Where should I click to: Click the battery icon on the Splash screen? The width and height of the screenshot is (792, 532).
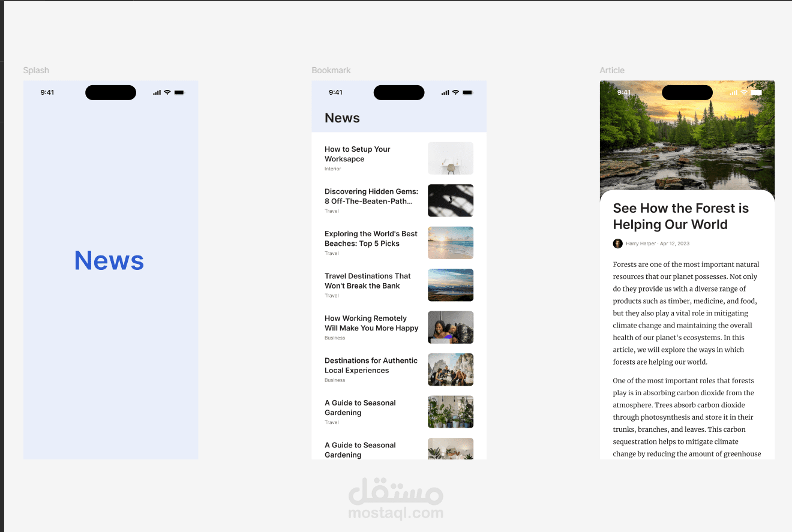(179, 92)
